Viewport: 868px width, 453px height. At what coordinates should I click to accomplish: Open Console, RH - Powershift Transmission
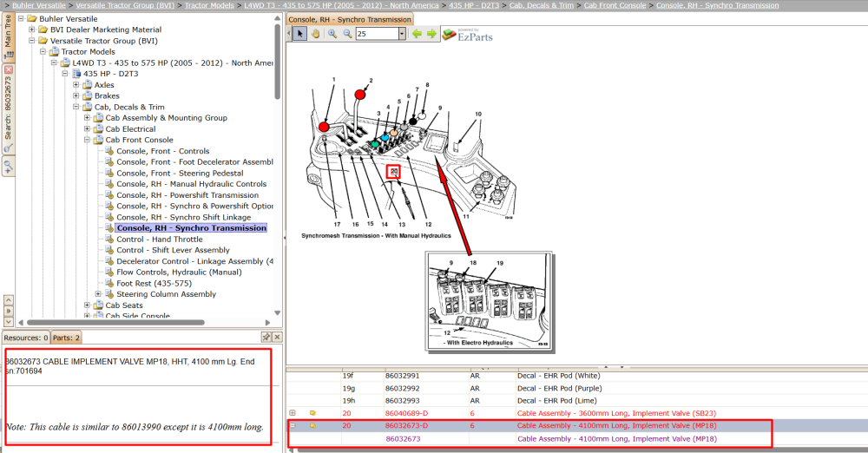click(187, 195)
